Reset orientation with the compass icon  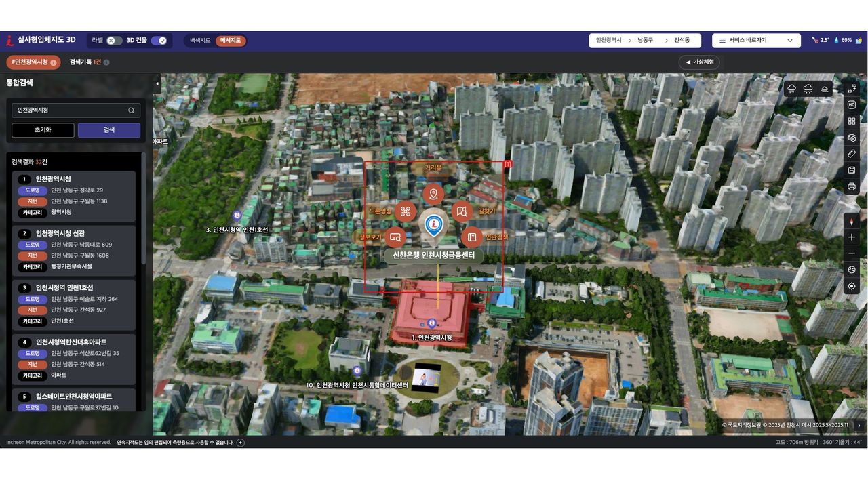pos(852,221)
